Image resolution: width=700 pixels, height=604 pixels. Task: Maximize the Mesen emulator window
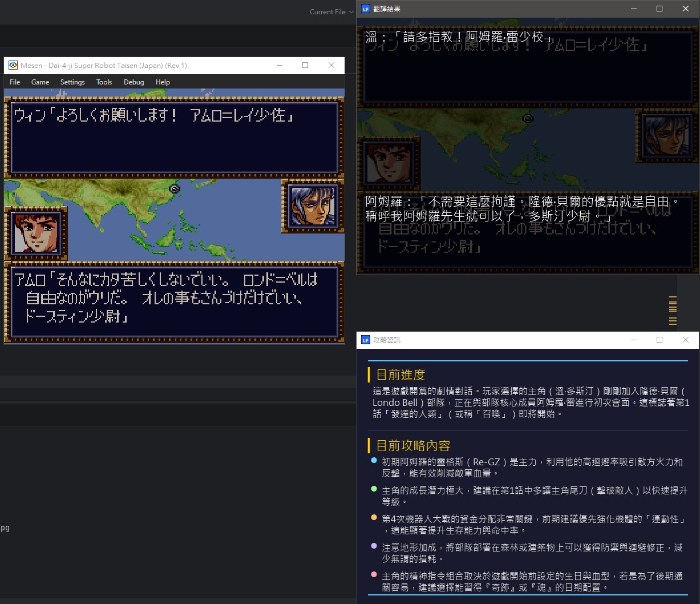pos(305,65)
